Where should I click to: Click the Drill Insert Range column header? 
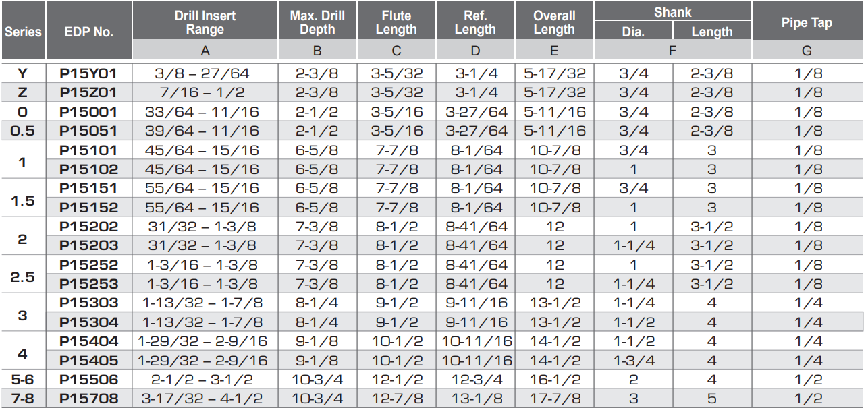(x=205, y=22)
